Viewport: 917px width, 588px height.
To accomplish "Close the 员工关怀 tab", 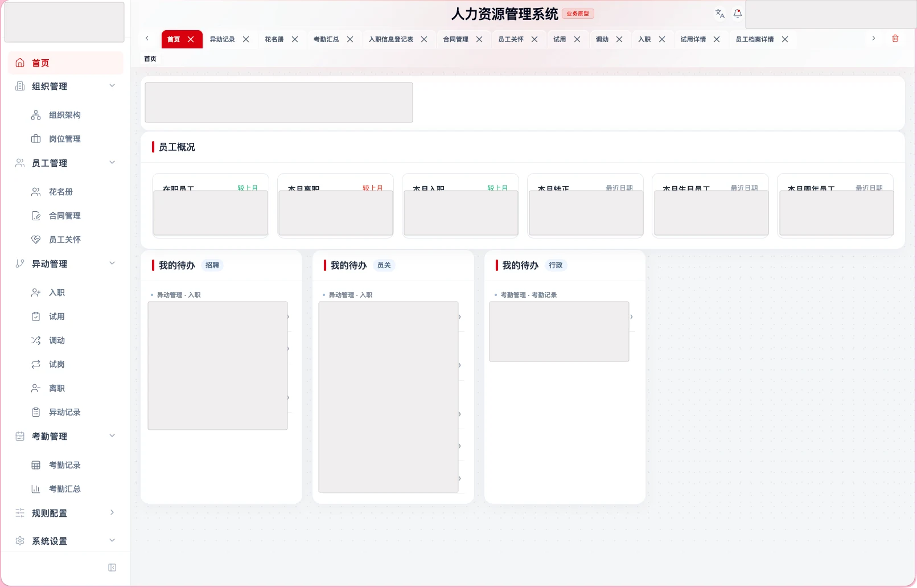I will click(x=534, y=39).
